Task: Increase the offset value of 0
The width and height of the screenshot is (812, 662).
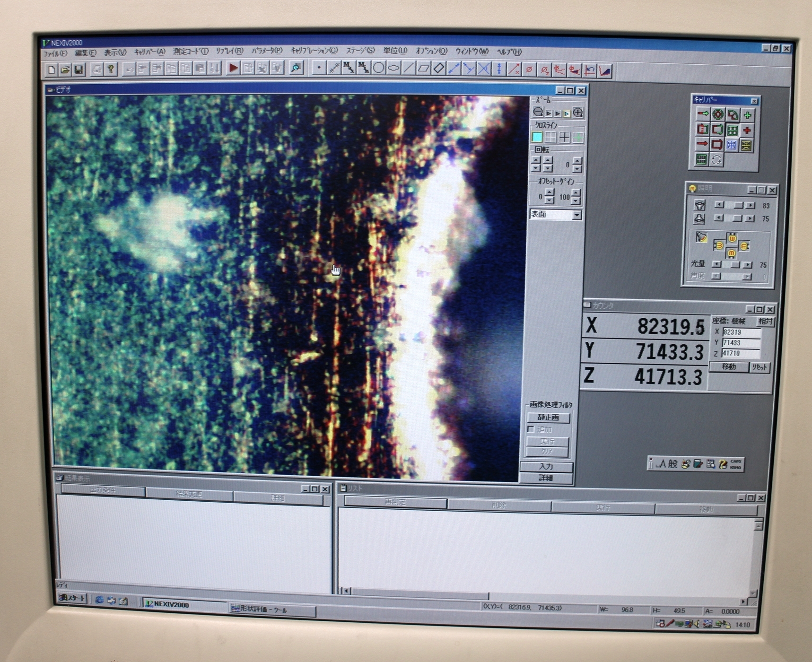Action: pos(549,192)
